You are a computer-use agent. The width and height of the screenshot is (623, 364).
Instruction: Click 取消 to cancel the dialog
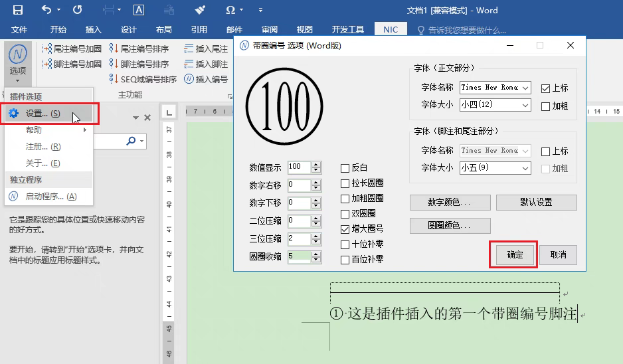pyautogui.click(x=558, y=254)
